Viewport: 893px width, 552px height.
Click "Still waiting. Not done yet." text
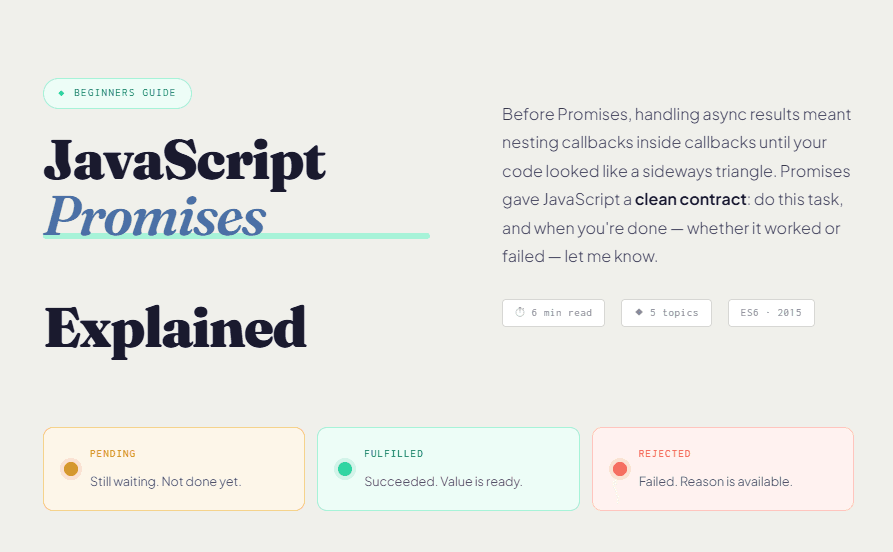point(165,482)
